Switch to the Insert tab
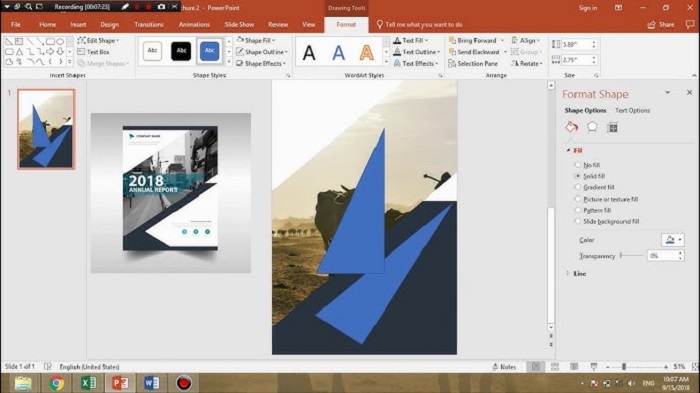This screenshot has height=393, width=700. coord(78,25)
